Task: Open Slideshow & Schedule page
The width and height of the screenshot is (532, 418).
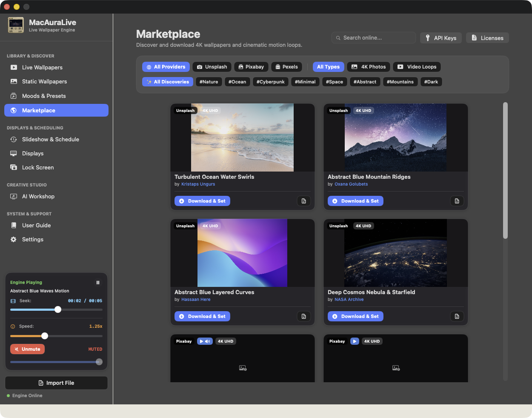Action: [56, 139]
